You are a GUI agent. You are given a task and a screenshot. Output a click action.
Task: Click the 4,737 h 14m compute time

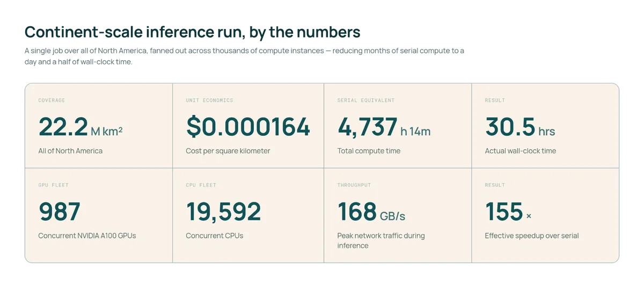384,127
